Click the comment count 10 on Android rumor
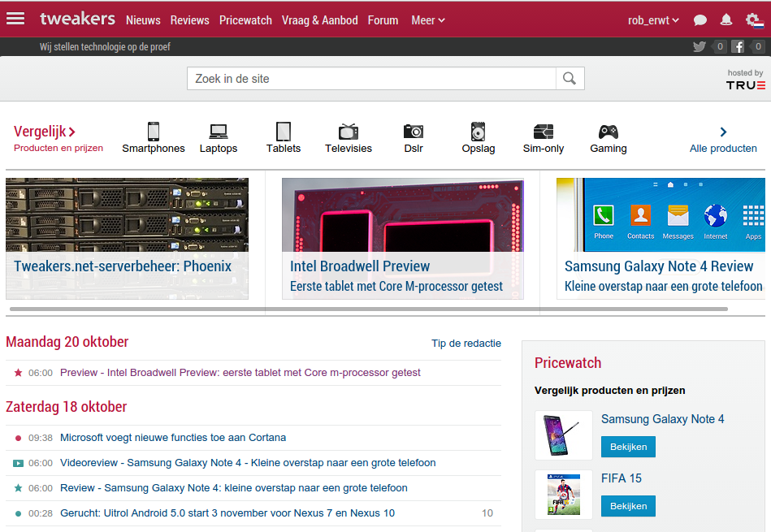This screenshot has height=532, width=771. click(487, 513)
